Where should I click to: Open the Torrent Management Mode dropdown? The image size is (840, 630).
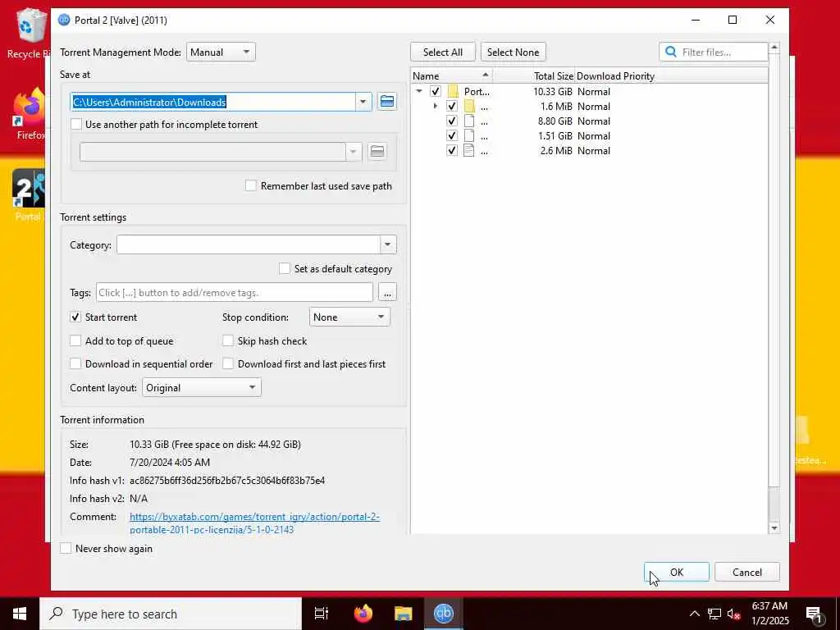point(221,52)
